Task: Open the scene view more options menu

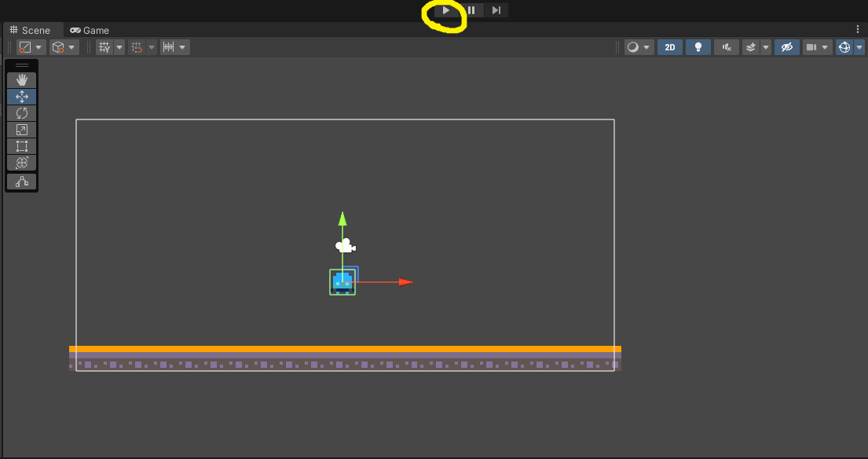Action: tap(859, 29)
